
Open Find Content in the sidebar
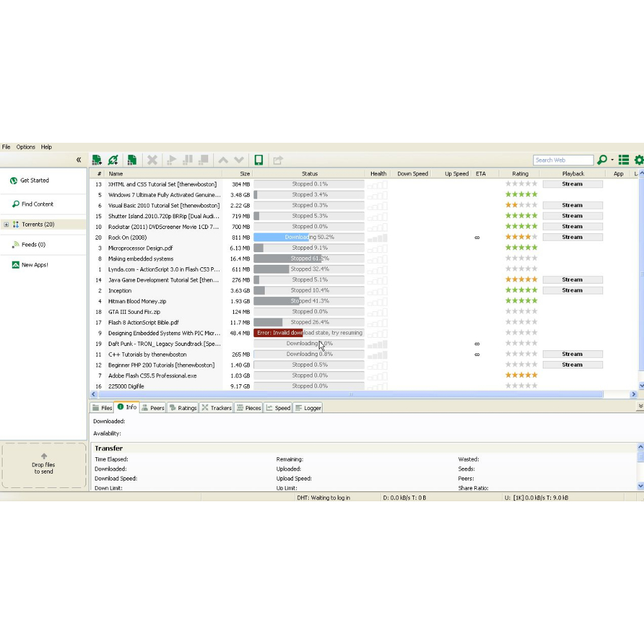click(37, 204)
